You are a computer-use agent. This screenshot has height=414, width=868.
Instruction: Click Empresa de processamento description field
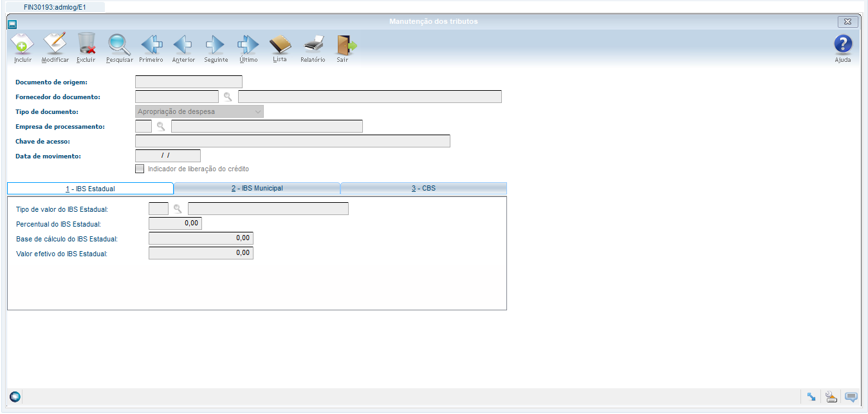[267, 126]
